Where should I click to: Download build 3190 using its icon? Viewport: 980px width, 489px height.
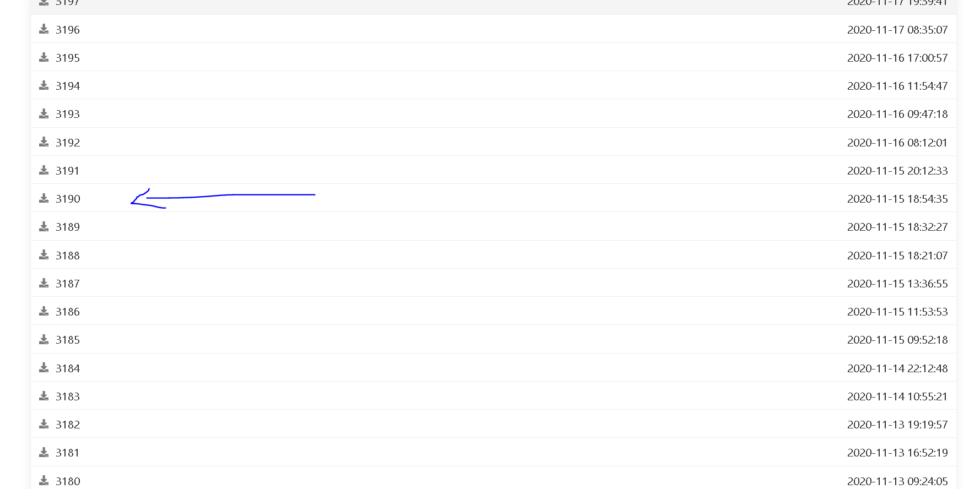click(x=44, y=198)
